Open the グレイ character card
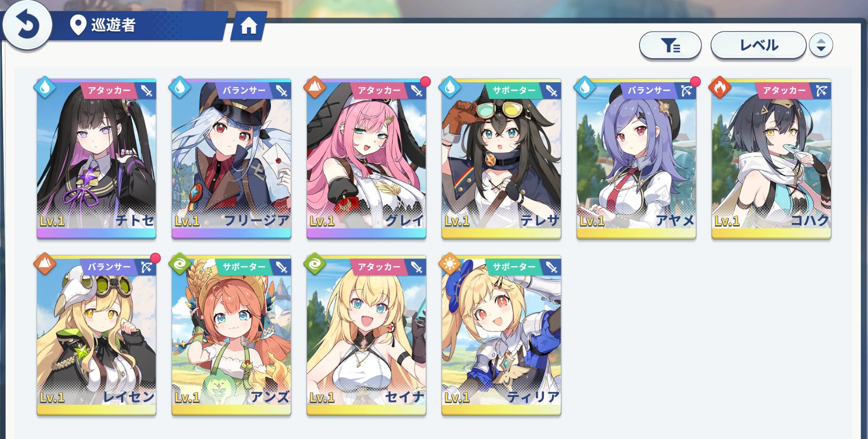The height and width of the screenshot is (439, 868). tap(366, 159)
